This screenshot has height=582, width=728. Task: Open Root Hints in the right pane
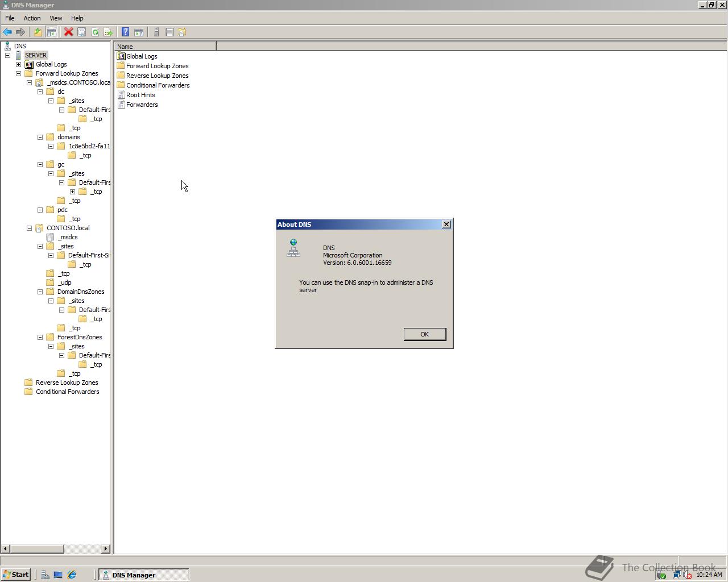[136, 95]
